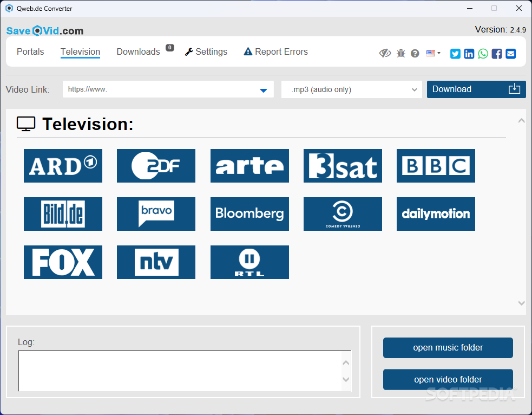532x415 pixels.
Task: Click the SaveVid.com logo
Action: tap(45, 31)
